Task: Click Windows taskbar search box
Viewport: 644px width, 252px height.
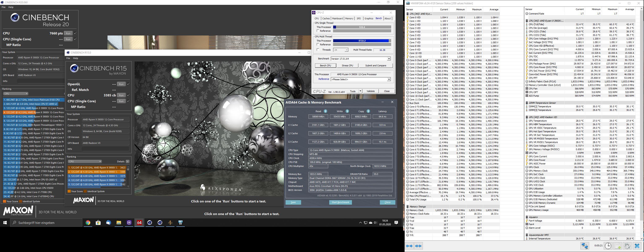Action: tap(46, 223)
